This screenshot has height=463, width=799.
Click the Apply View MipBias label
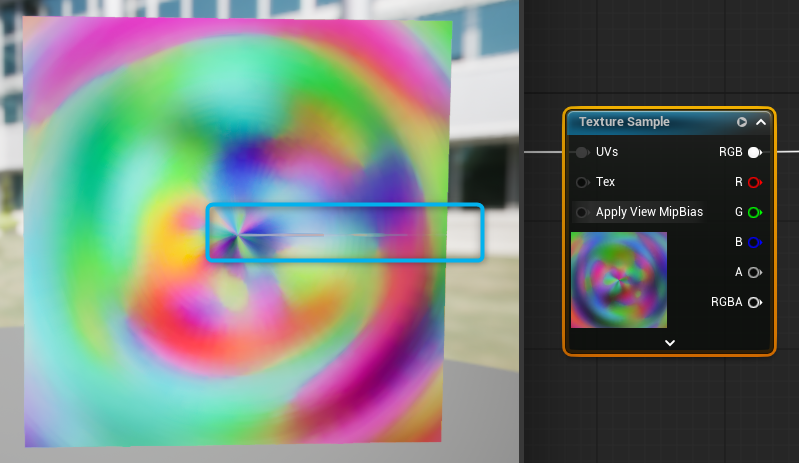point(649,212)
